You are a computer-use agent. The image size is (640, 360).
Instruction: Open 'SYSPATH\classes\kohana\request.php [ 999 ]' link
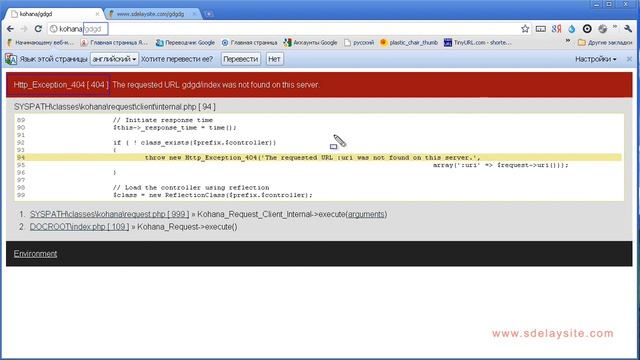(x=109, y=214)
